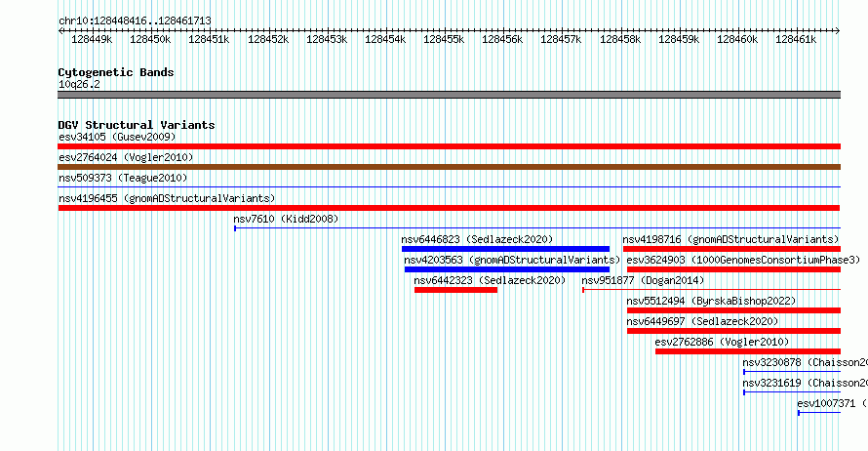The image size is (868, 451).
Task: Open nsv6446823 (Sedlazeck2020) variant label
Action: click(x=477, y=239)
